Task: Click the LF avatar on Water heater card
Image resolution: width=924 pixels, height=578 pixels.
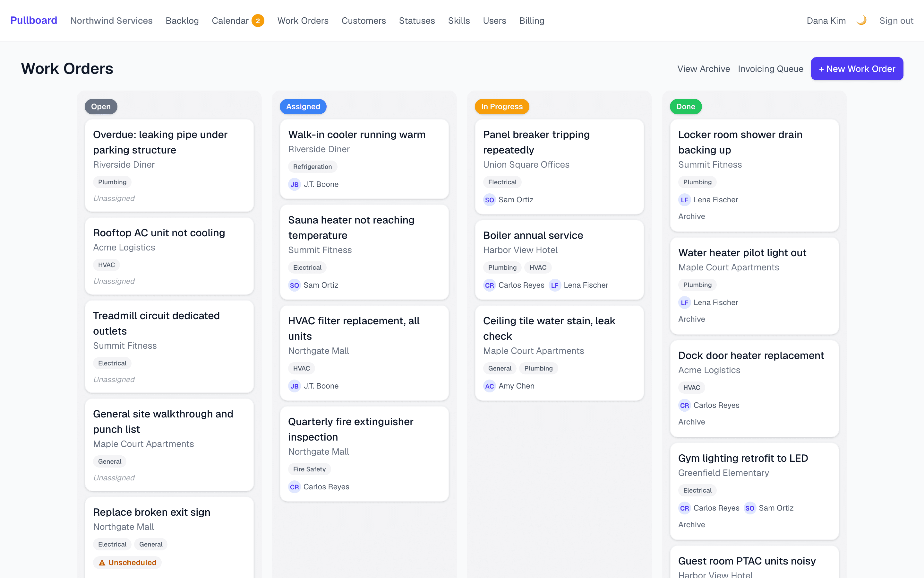Action: coord(685,302)
